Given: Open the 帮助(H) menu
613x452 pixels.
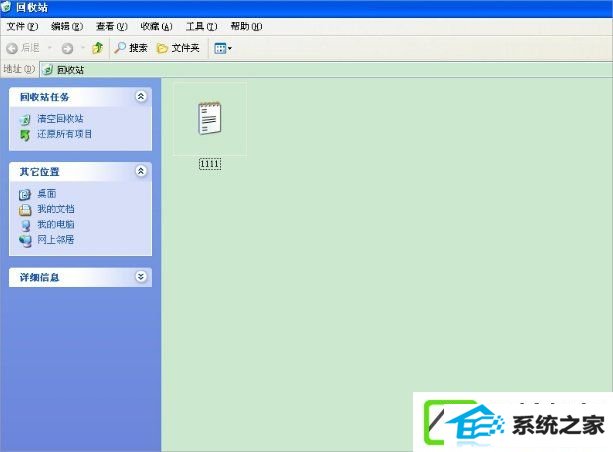Looking at the screenshot, I should click(246, 27).
